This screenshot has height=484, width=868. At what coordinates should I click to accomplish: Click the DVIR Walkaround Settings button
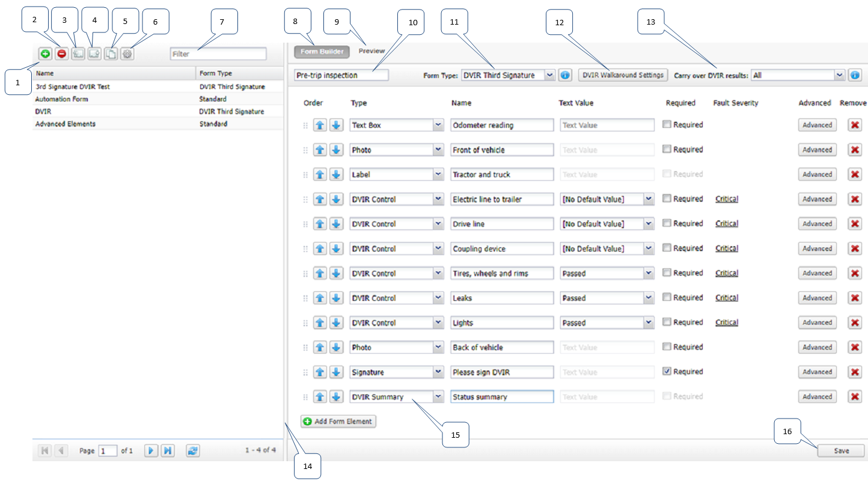623,75
